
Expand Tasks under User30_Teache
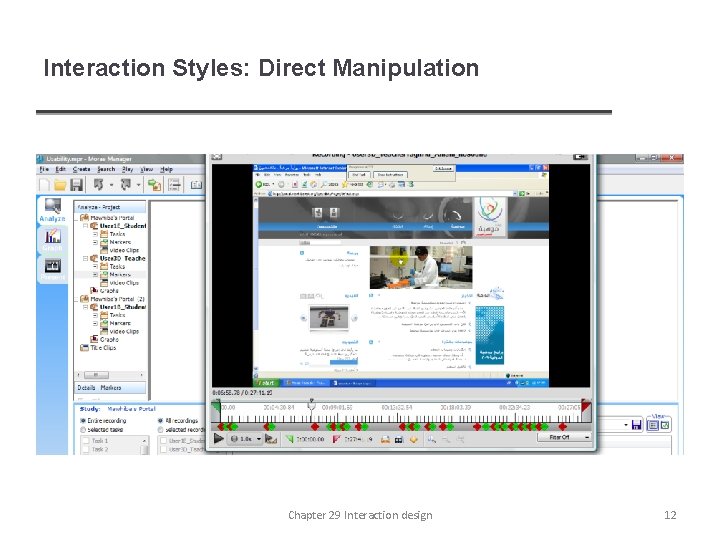tap(95, 266)
